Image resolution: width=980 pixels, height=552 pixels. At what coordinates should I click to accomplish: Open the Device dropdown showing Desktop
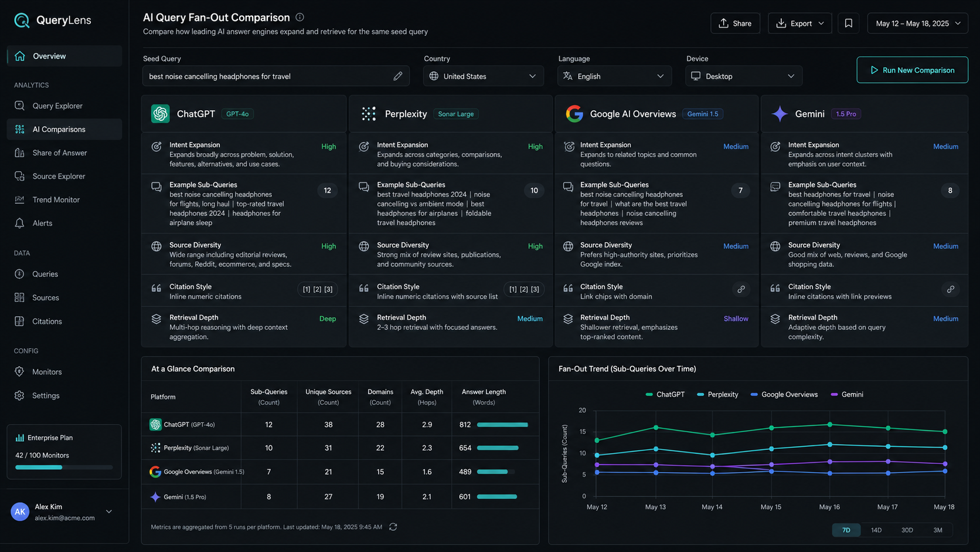[743, 76]
